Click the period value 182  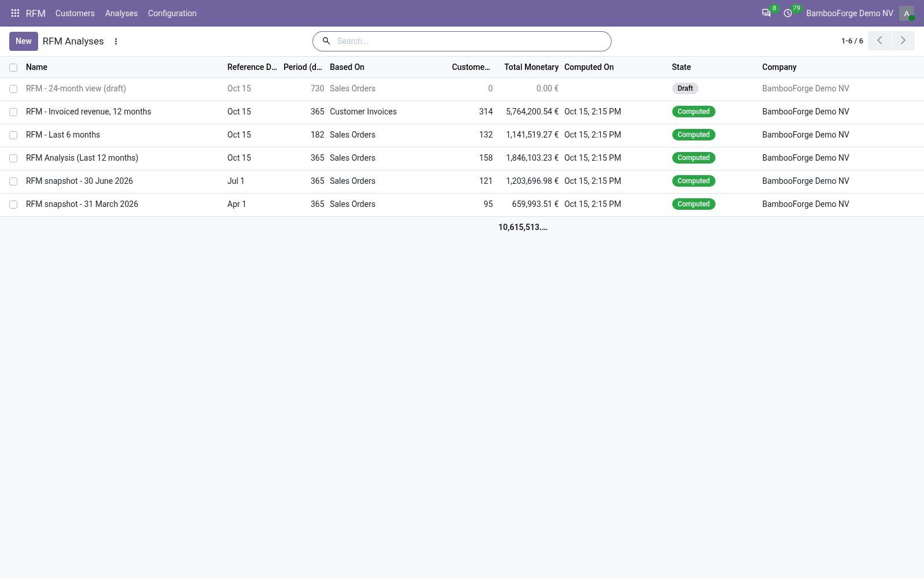(x=318, y=135)
